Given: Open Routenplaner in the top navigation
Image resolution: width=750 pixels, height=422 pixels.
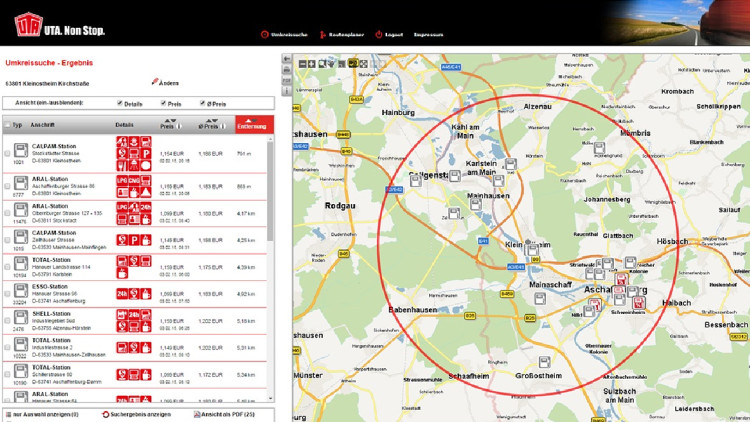Looking at the screenshot, I should tap(342, 34).
